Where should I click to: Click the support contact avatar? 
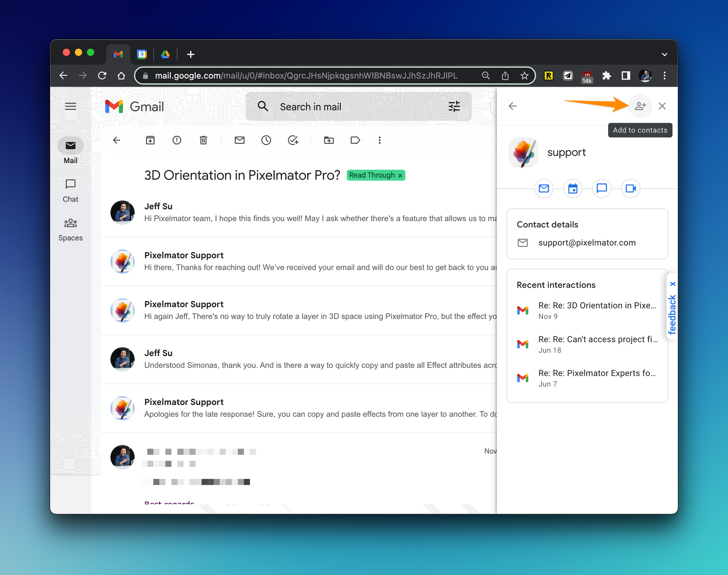click(x=523, y=153)
